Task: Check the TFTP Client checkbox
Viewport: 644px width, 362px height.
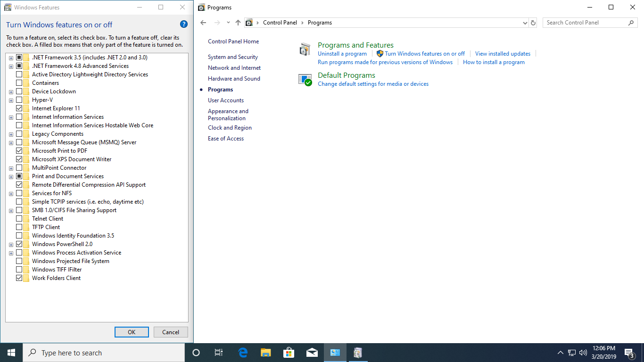Action: 19,227
